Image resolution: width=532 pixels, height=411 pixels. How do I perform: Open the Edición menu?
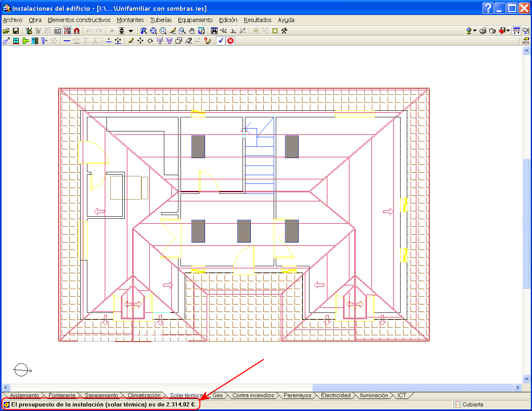[x=228, y=20]
